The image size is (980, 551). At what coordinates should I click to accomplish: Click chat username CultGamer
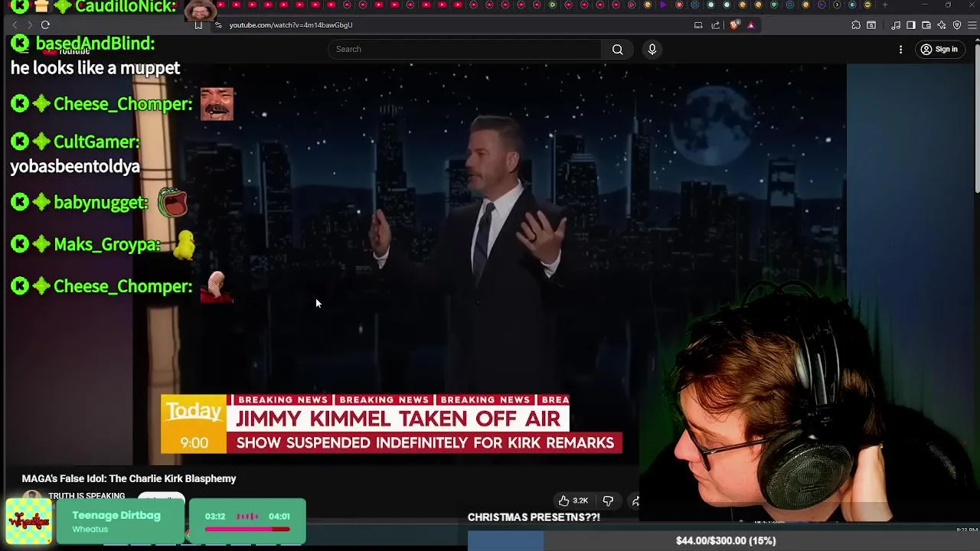click(96, 142)
